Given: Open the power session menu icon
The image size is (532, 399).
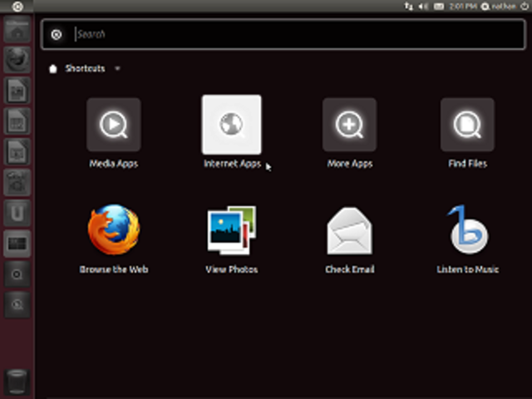Looking at the screenshot, I should (525, 6).
